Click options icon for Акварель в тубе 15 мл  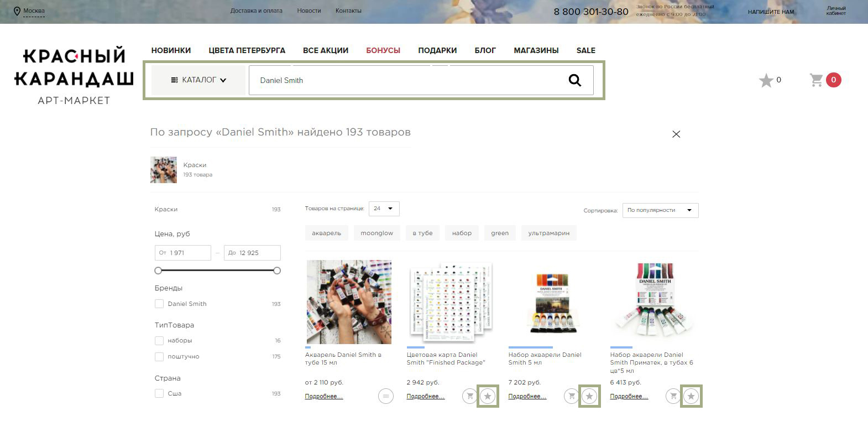pos(386,396)
